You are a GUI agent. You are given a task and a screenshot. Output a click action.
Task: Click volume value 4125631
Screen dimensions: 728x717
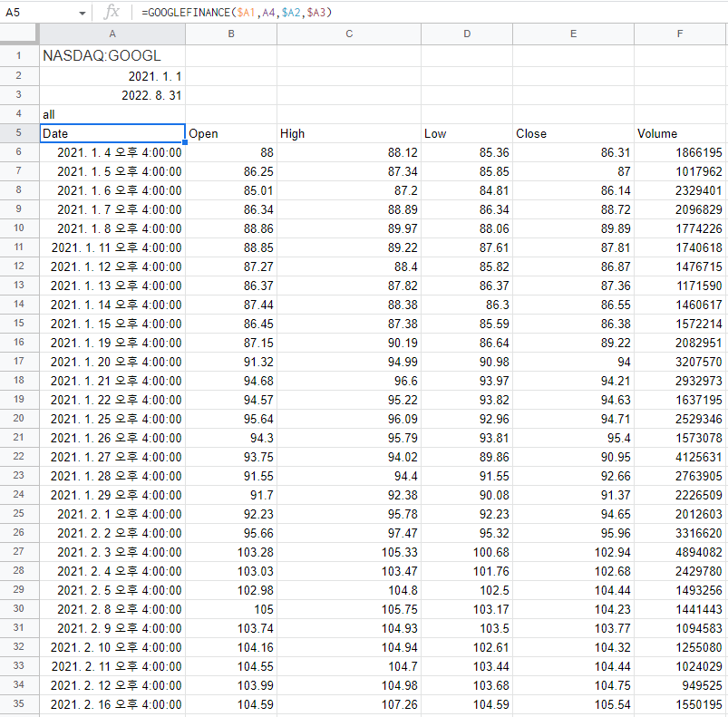pyautogui.click(x=680, y=457)
